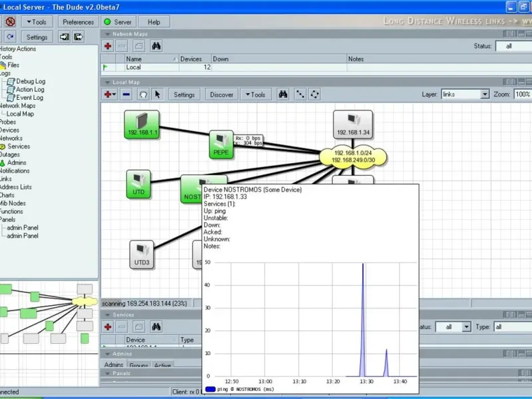Screen dimensions: 532x399
Task: Click the Zoom 100% field
Action: [x=523, y=94]
